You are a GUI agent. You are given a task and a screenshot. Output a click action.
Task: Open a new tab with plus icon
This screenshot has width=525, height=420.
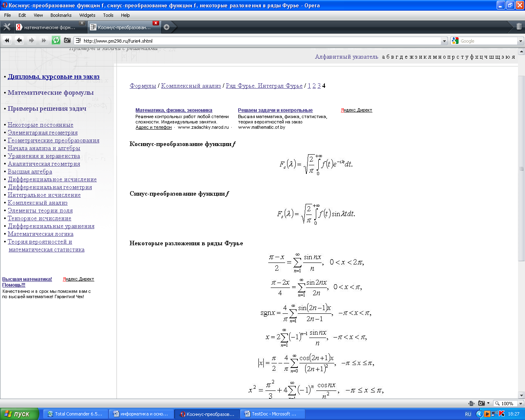click(167, 27)
